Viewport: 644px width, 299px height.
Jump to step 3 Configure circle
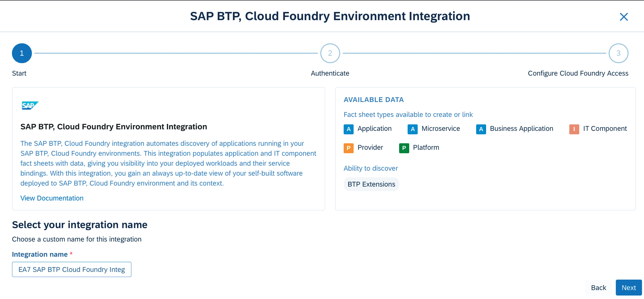coord(618,53)
